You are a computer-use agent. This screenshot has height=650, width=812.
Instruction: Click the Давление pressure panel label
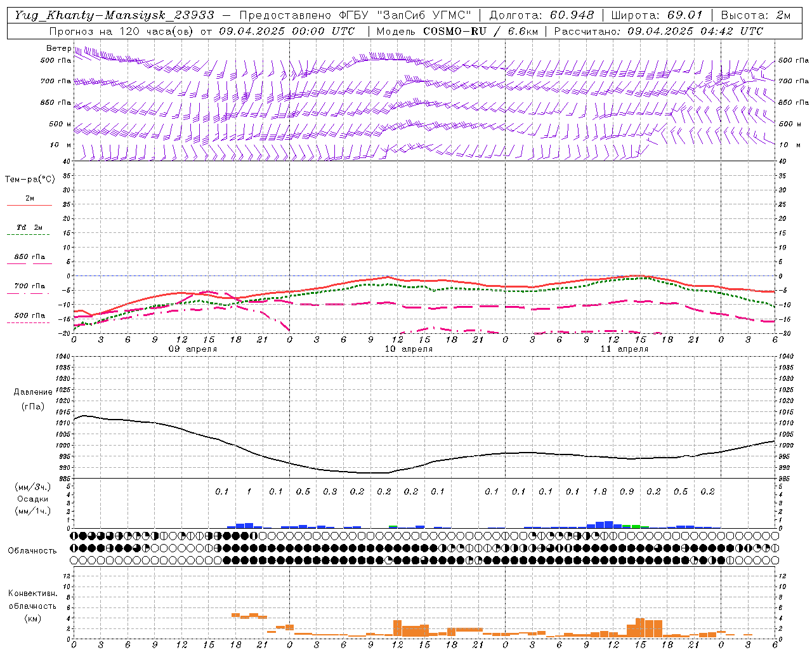point(33,392)
